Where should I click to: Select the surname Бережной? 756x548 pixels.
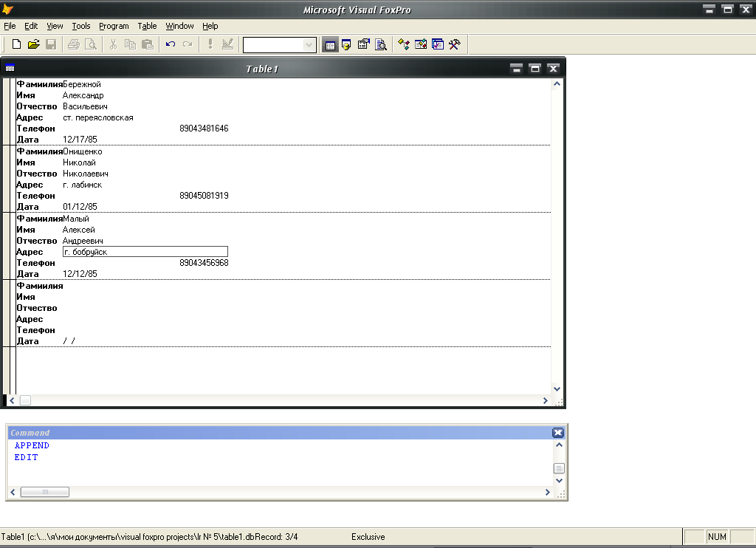81,84
